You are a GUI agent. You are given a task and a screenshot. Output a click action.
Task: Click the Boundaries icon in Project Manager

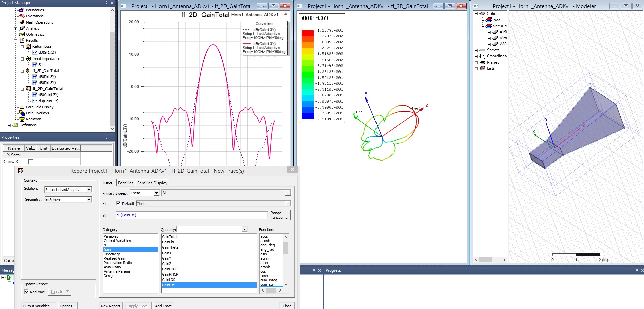tap(22, 10)
